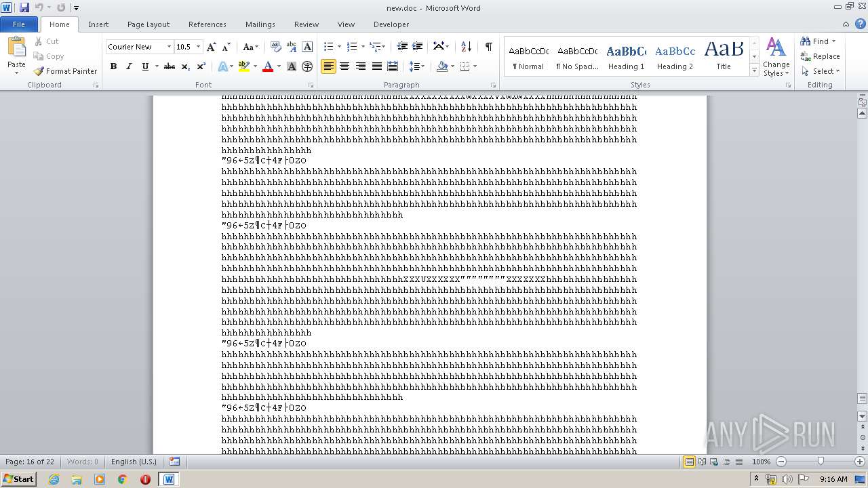Open the font color dropdown arrow
Viewport: 868px width, 488px height.
[279, 66]
